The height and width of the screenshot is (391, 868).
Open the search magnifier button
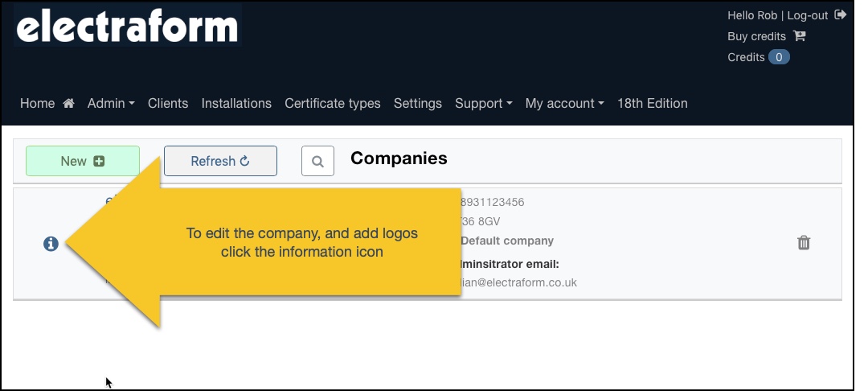pos(317,161)
